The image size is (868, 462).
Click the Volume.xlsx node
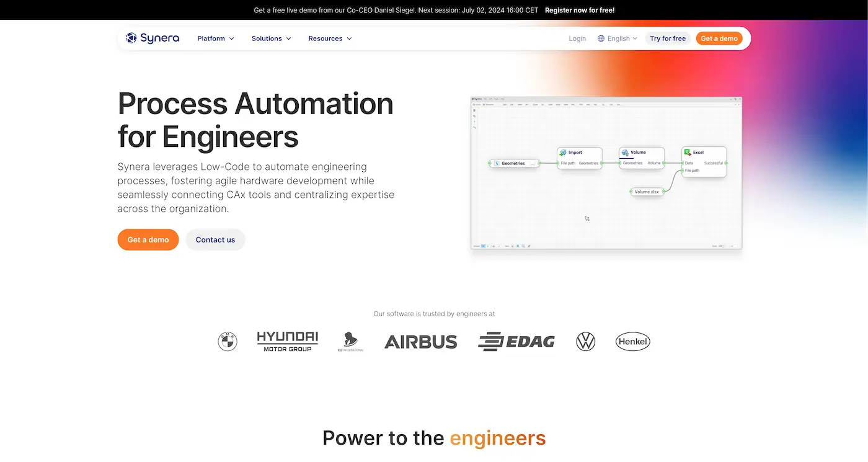click(647, 192)
